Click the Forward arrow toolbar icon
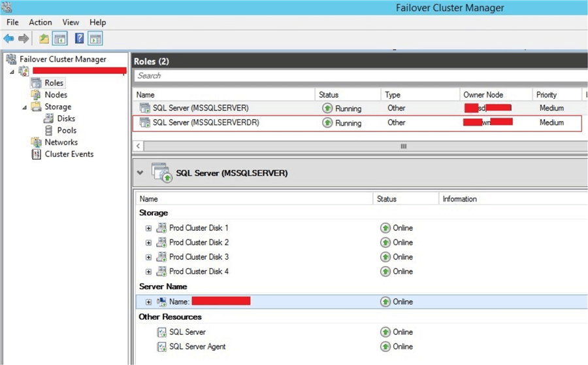Viewport: 588px width, 365px height. coord(24,39)
